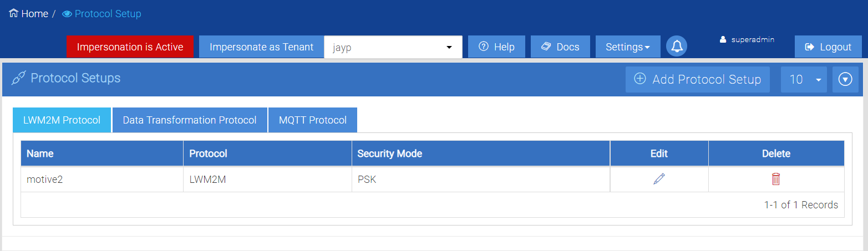Open the Docs button

click(560, 47)
